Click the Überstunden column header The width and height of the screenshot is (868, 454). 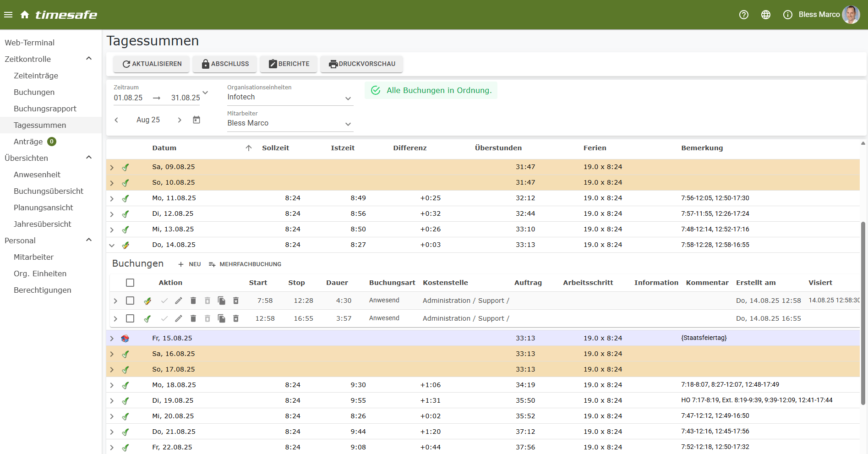pos(498,148)
